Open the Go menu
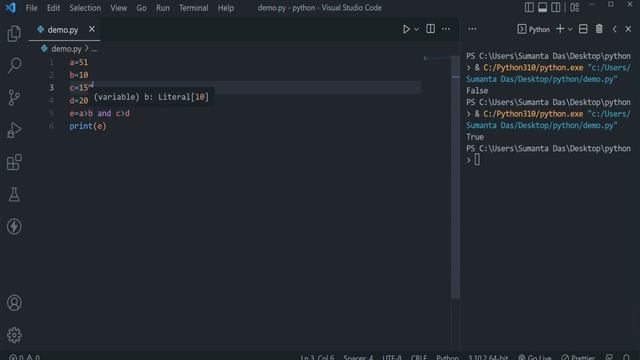 click(141, 8)
